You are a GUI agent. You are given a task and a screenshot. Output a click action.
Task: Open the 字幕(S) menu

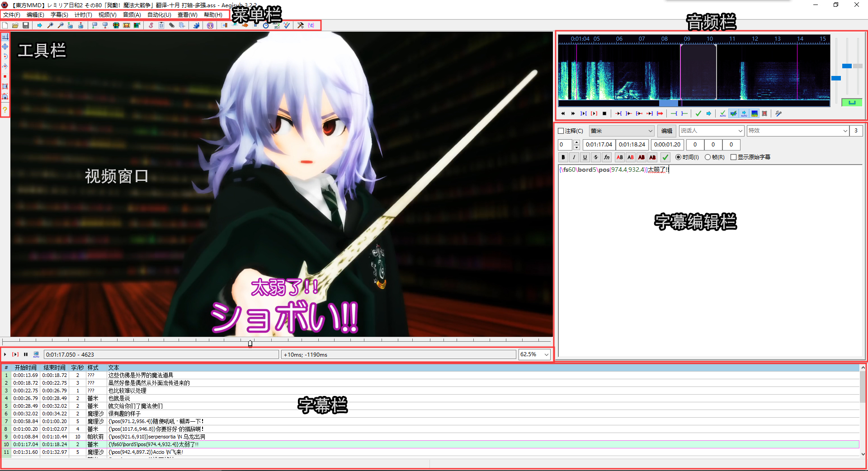point(59,15)
